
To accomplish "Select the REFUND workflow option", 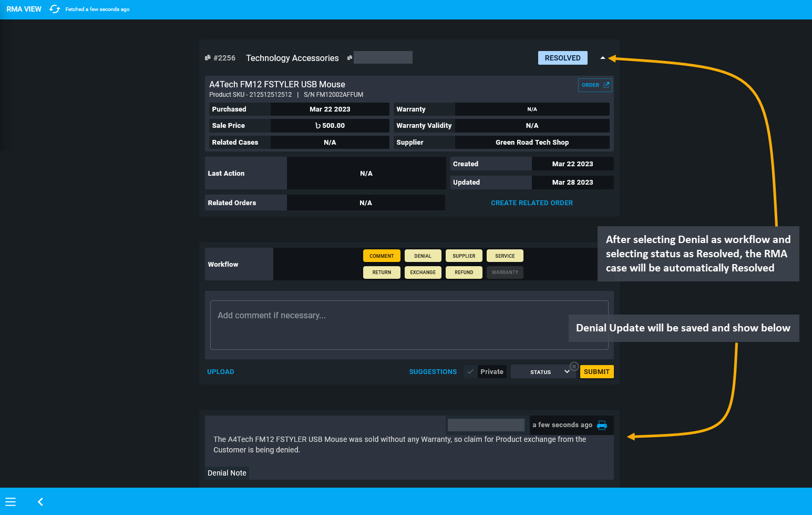I will [464, 272].
